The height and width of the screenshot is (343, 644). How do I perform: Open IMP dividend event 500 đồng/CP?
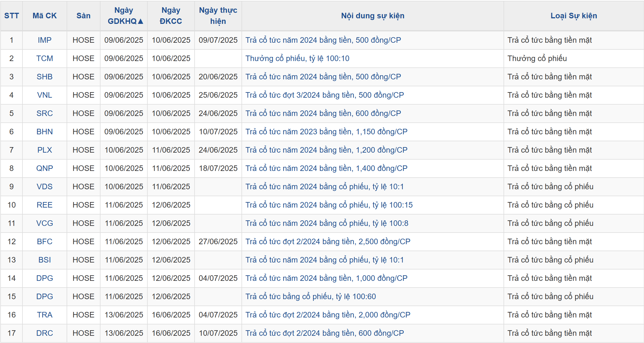323,40
